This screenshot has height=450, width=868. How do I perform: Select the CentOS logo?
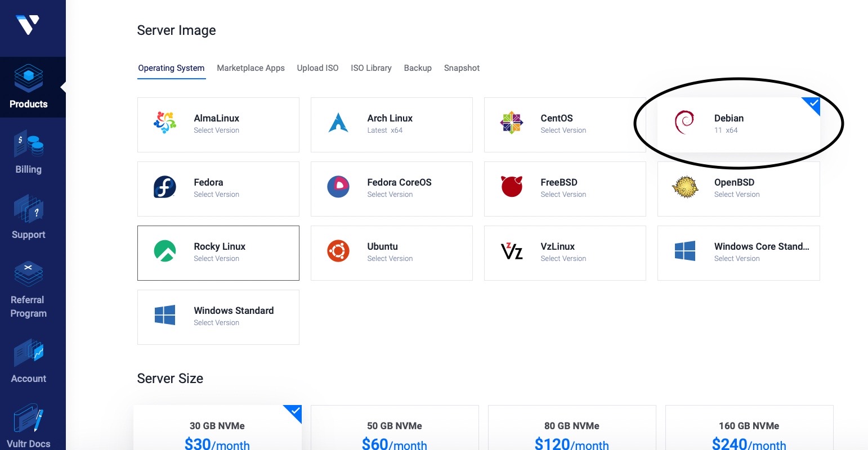pyautogui.click(x=512, y=123)
